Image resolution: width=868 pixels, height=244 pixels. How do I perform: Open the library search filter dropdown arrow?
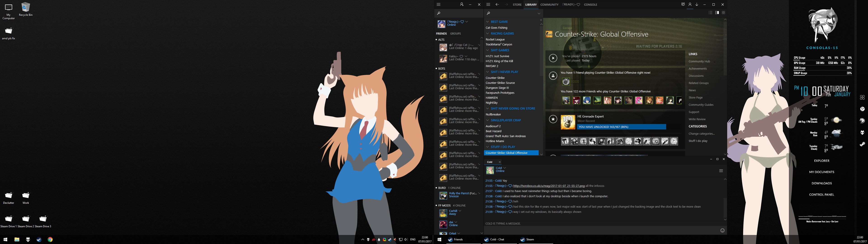tap(539, 14)
